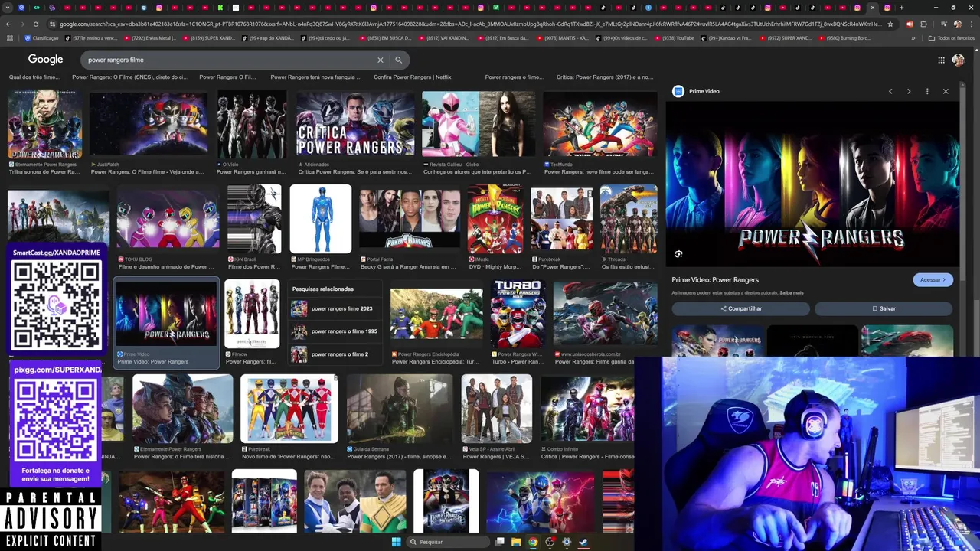Image resolution: width=980 pixels, height=551 pixels.
Task: Open the Windows Start menu
Action: (x=396, y=542)
